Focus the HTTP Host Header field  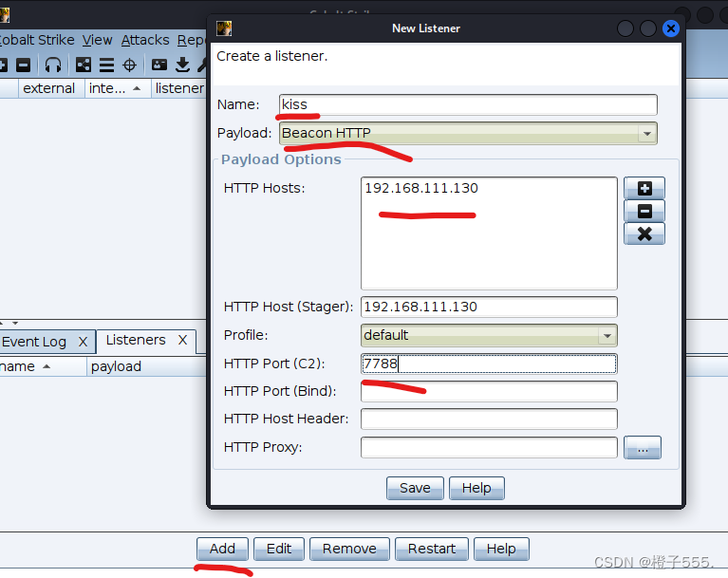pos(489,419)
